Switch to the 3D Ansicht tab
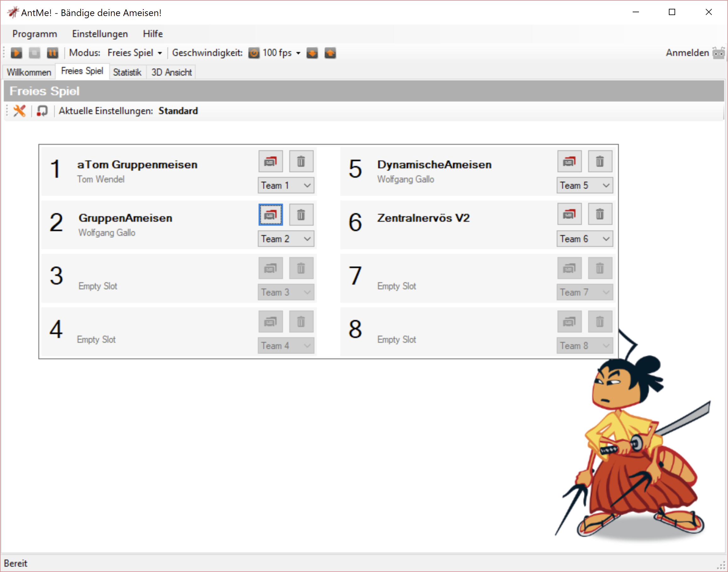 click(x=171, y=72)
